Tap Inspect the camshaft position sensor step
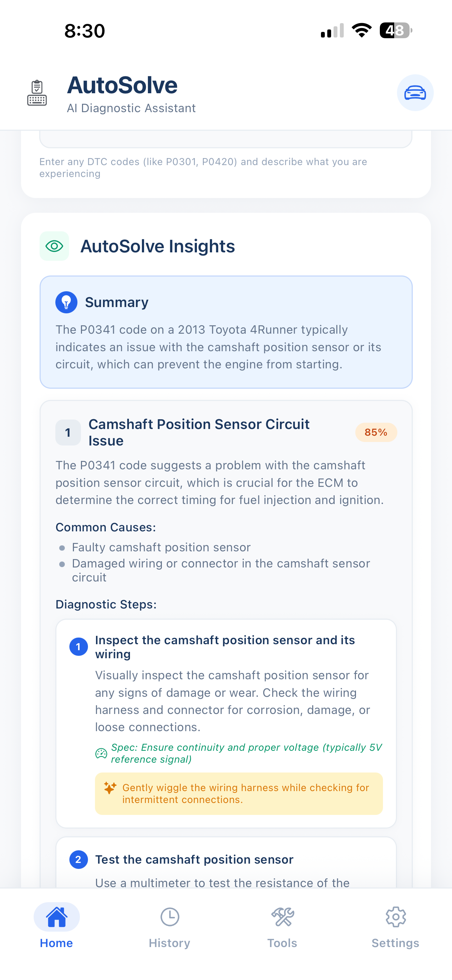 point(225,647)
